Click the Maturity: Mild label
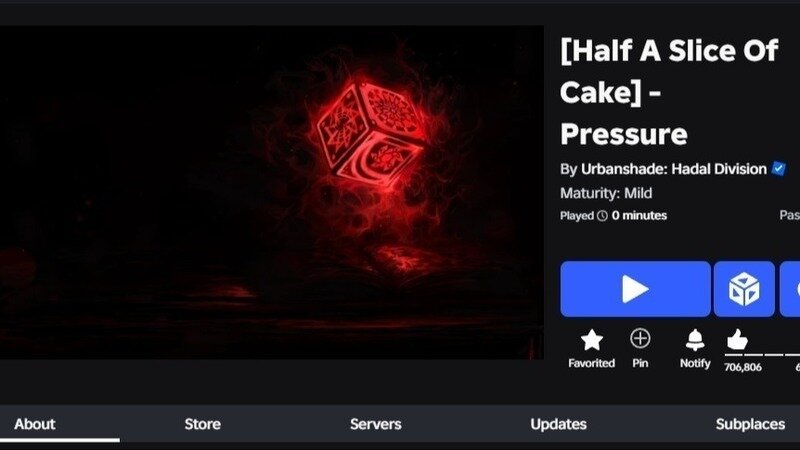The image size is (800, 450). (606, 193)
